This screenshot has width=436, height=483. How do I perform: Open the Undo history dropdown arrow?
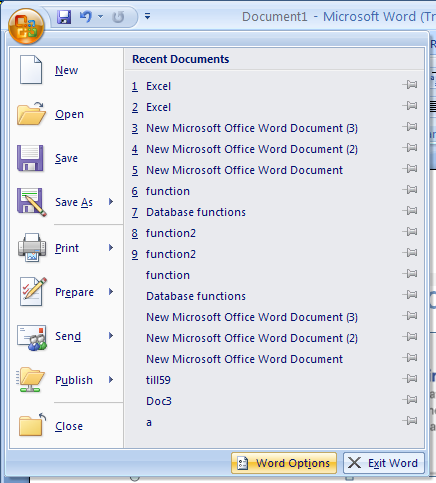click(100, 16)
